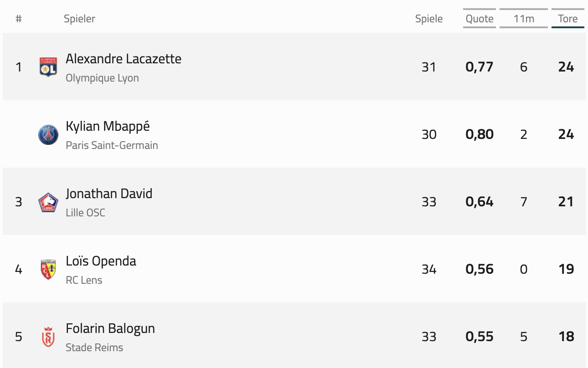Click the Paris Saint-Germain club crest
Screen dimensions: 588x368
[x=48, y=134]
